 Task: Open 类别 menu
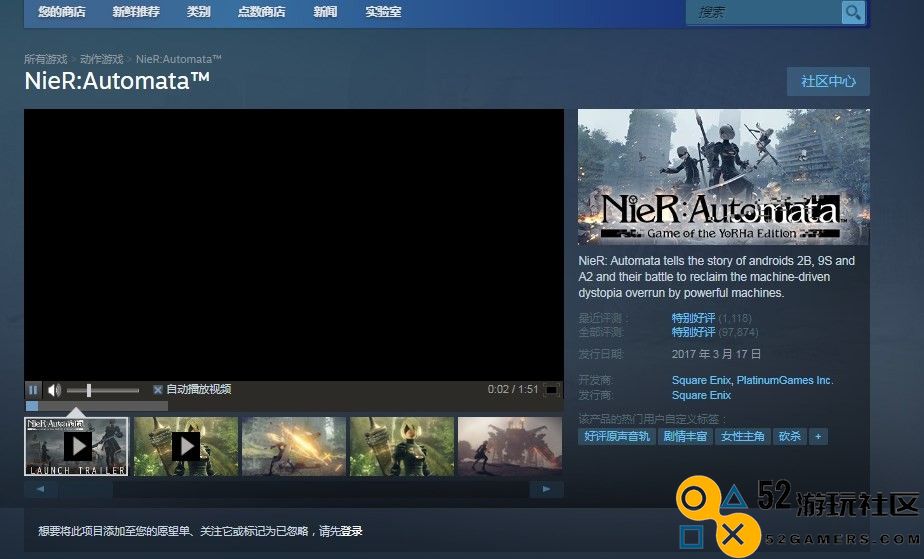[199, 11]
